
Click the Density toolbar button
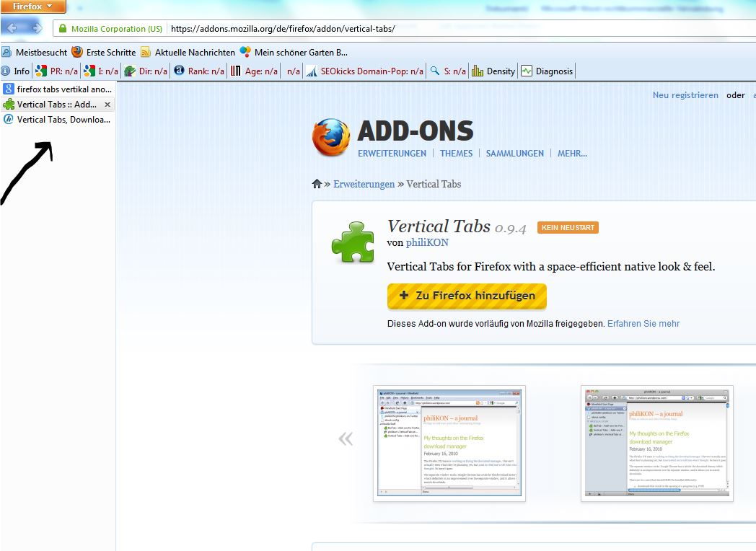pos(493,71)
